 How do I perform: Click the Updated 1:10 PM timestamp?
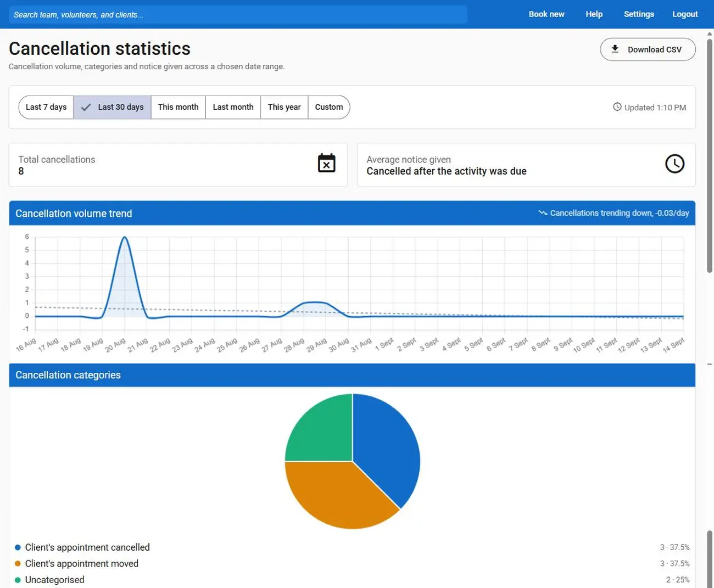[655, 108]
